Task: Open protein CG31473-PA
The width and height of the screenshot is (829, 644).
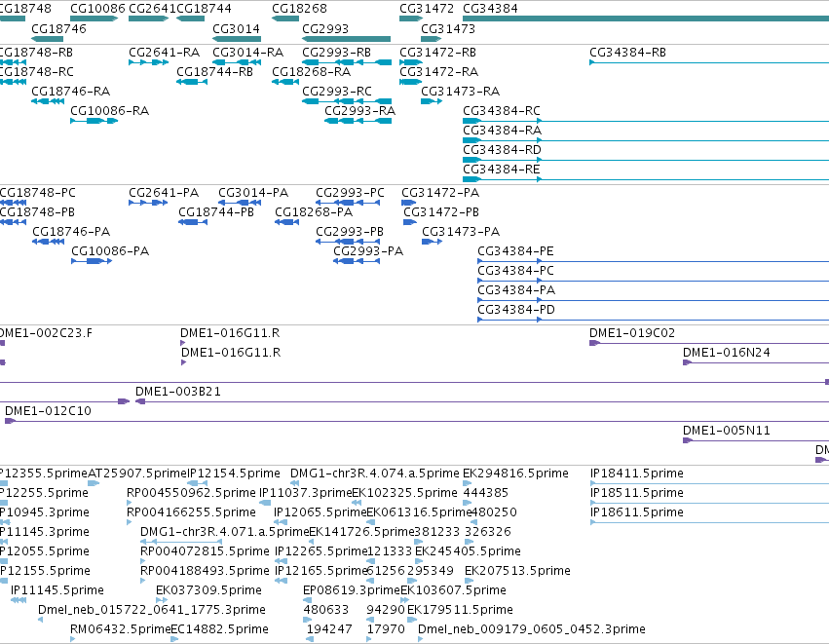Action: pyautogui.click(x=461, y=232)
